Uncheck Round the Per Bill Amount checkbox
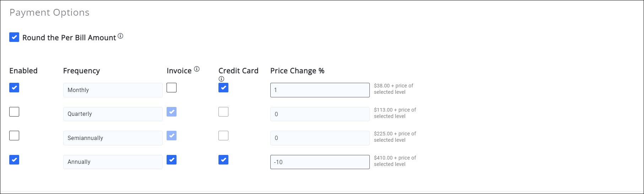 click(14, 37)
